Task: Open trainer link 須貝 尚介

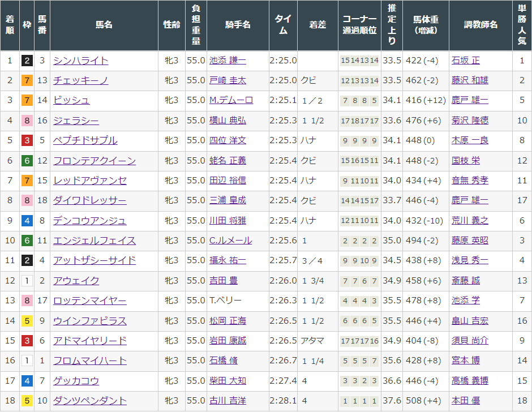Action: (x=470, y=341)
